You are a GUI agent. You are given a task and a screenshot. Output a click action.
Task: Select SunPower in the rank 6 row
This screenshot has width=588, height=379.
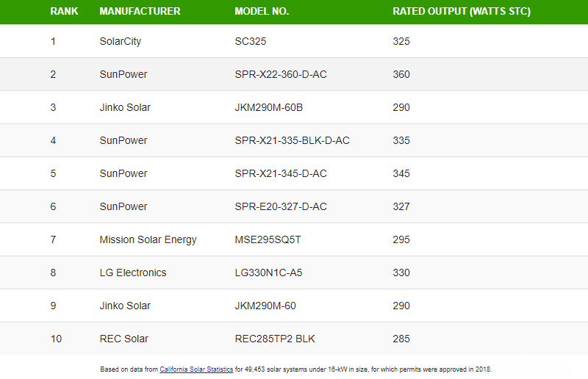pos(123,206)
